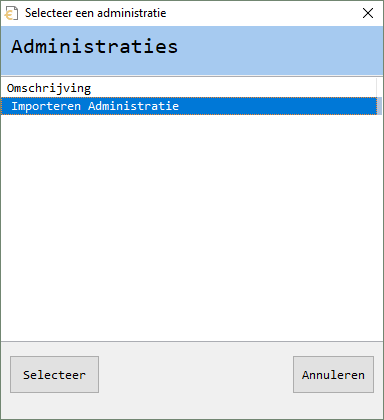This screenshot has height=420, width=384.
Task: Select the Importeren Administratie row
Action: tap(189, 106)
